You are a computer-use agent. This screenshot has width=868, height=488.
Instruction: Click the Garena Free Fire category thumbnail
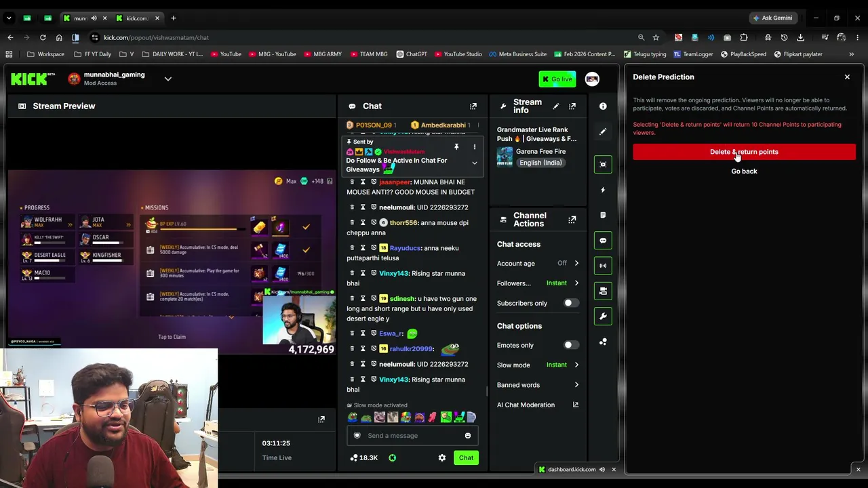coord(505,157)
